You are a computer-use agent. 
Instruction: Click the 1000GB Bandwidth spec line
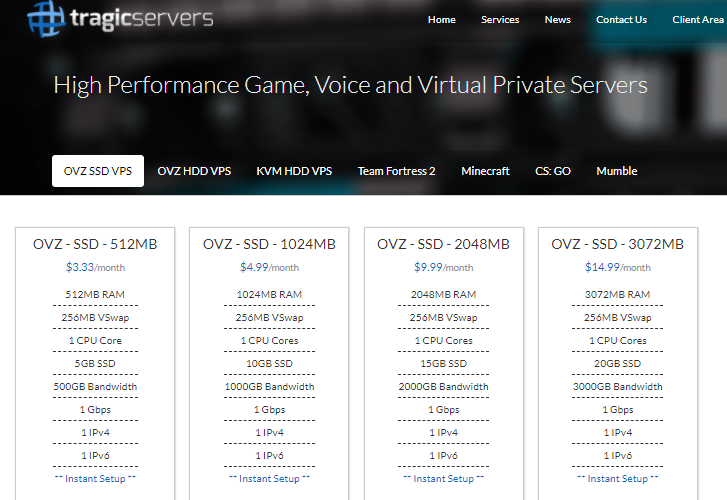269,387
